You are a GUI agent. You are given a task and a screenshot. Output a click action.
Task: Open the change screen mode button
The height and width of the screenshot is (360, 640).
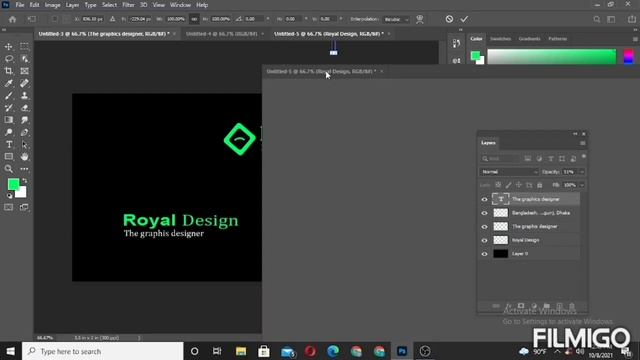[24, 207]
